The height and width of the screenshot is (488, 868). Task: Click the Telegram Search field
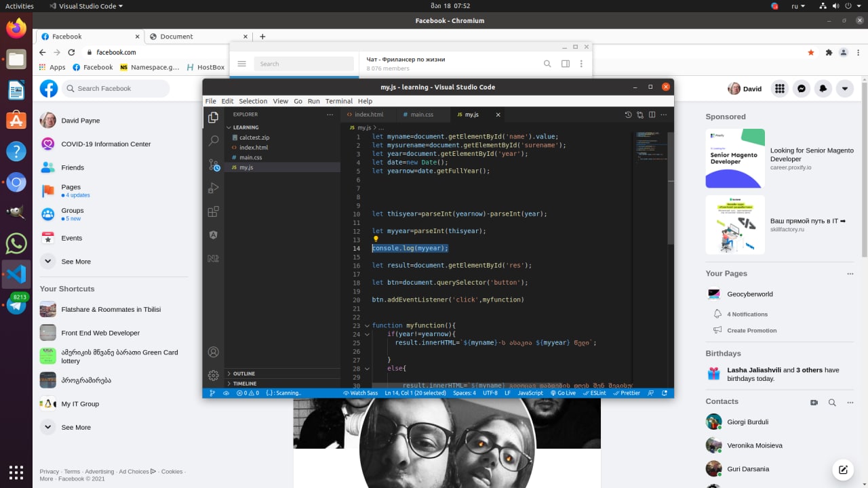click(304, 64)
